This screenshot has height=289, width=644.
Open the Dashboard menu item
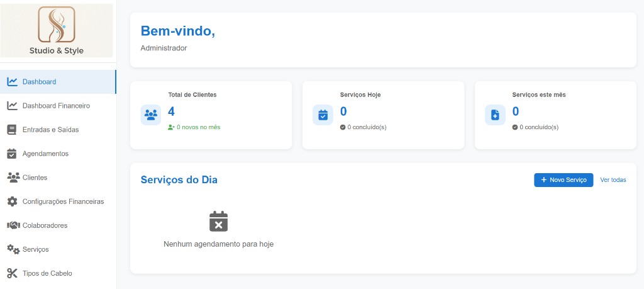(x=58, y=82)
